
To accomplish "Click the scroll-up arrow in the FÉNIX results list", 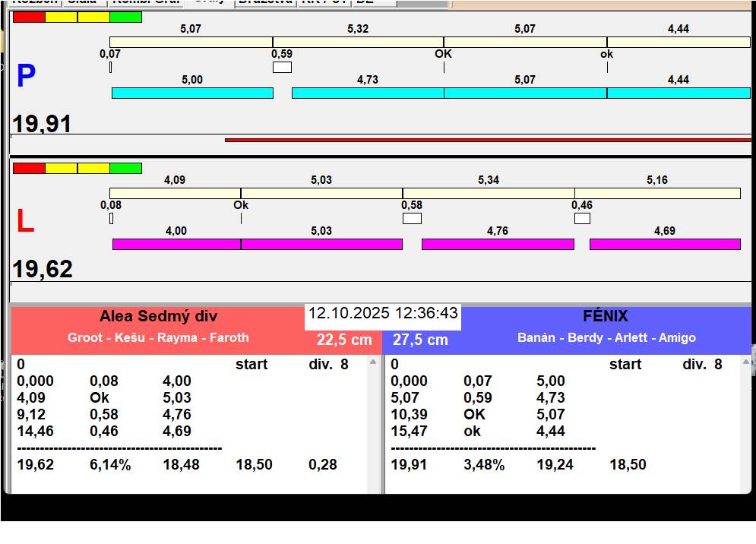I will 747,362.
